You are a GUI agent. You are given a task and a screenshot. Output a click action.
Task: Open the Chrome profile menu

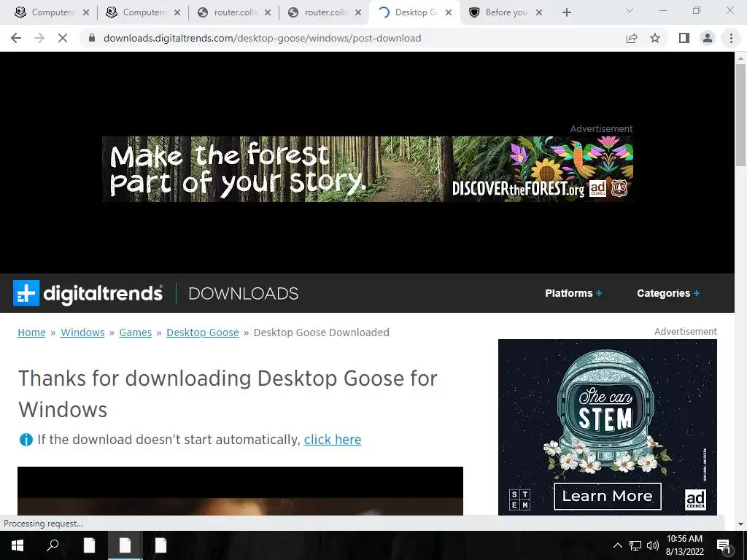tap(708, 38)
